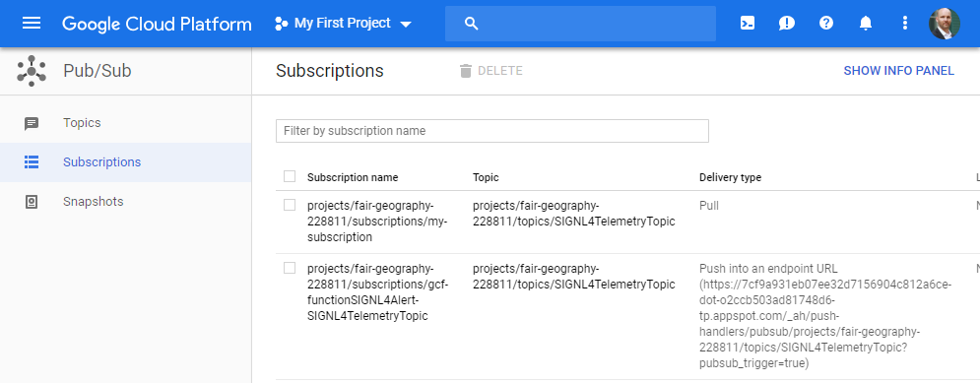Click the Topics chat icon
The height and width of the screenshot is (383, 980).
[32, 124]
